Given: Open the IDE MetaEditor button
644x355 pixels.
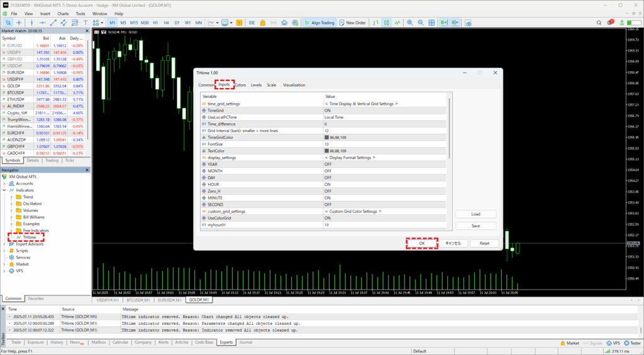Looking at the screenshot, I should [252, 23].
